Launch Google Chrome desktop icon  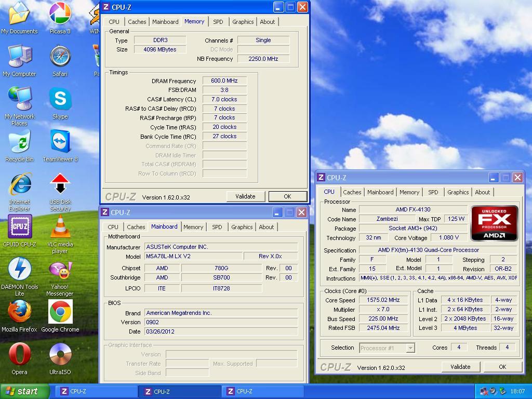click(60, 316)
